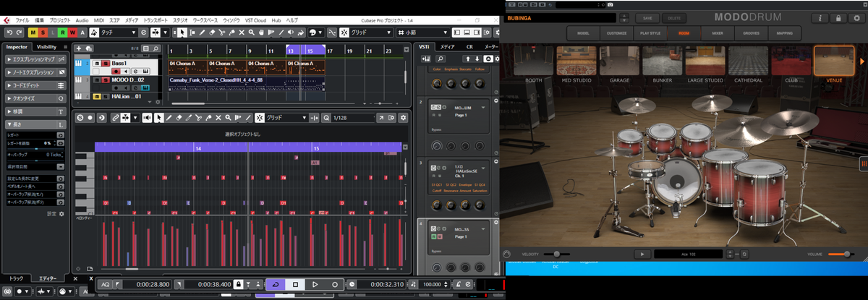The image size is (868, 300).
Task: Click the lock icon in MODO DRUM header
Action: pyautogui.click(x=837, y=18)
